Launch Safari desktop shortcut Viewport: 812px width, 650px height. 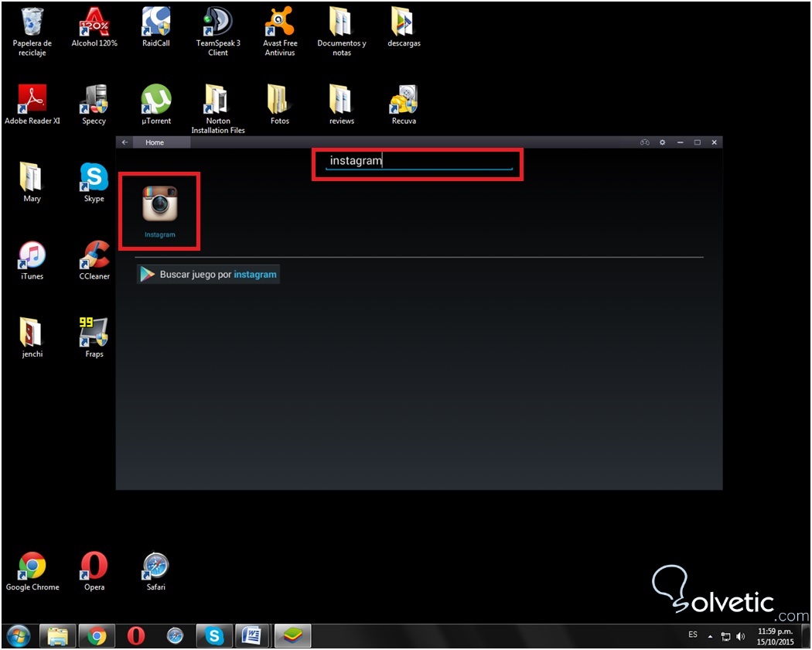156,571
